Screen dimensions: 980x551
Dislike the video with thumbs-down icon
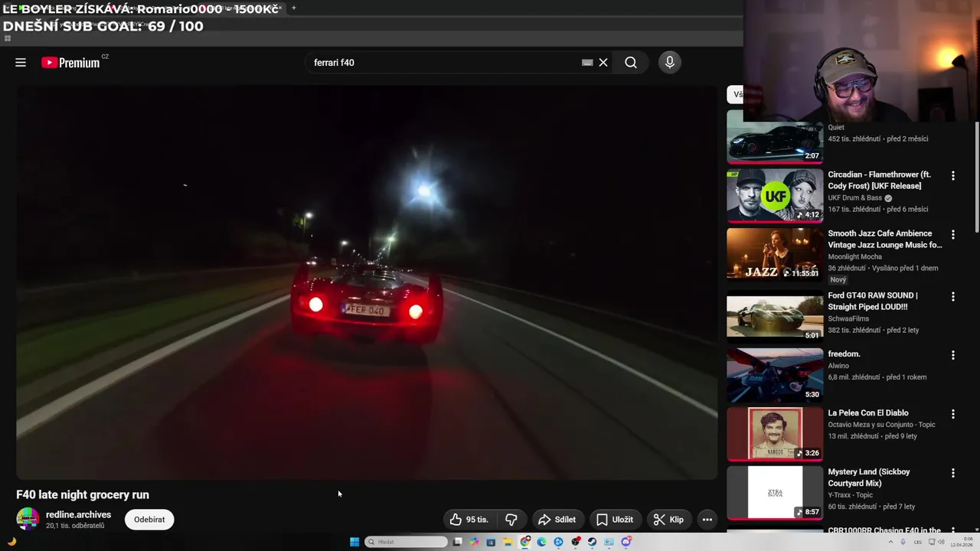[x=511, y=520]
